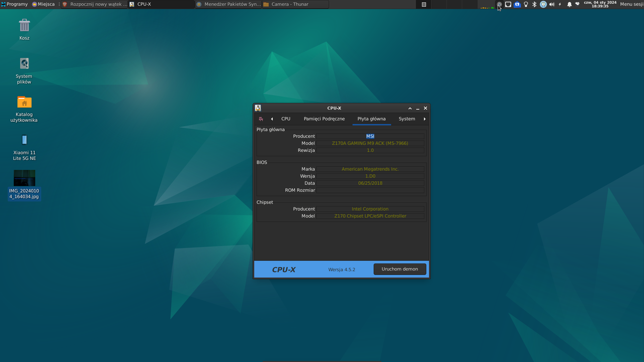Click the Uruchom demon button

pyautogui.click(x=400, y=269)
